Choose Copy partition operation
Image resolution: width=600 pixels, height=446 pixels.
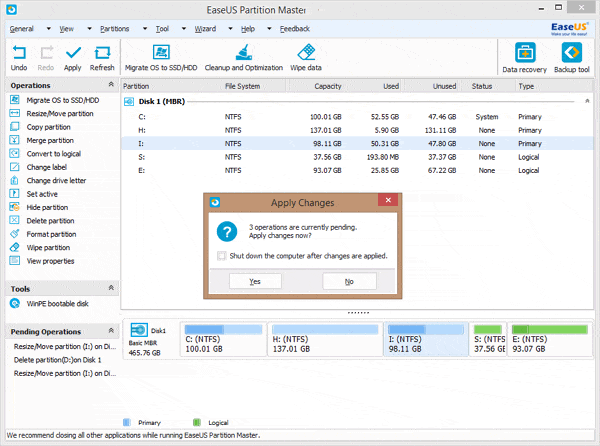[x=40, y=127]
